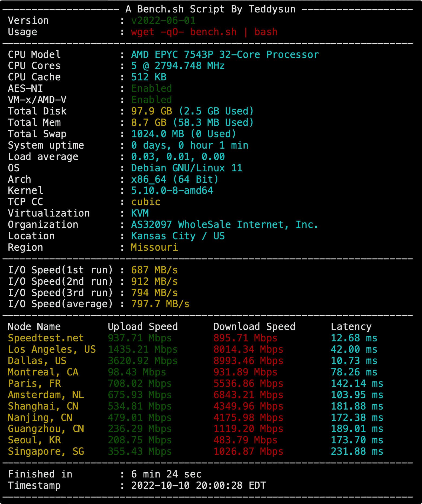Click the Upload Speed column header
Screen dimensions: 422x504
[x=143, y=327]
